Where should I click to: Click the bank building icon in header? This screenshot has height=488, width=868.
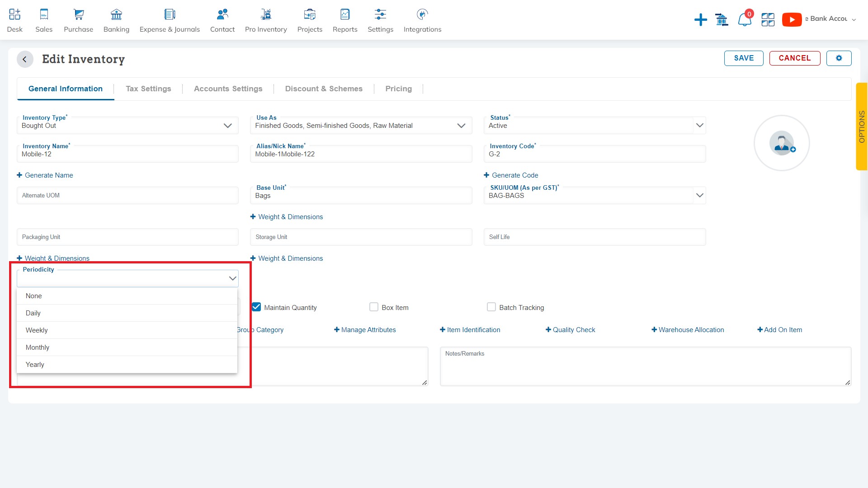[722, 19]
